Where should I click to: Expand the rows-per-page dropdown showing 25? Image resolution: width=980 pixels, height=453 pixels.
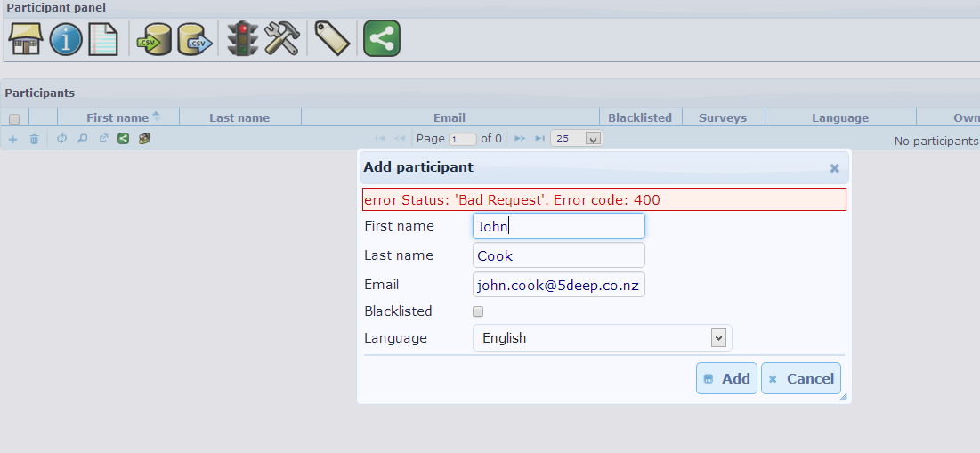[x=576, y=139]
